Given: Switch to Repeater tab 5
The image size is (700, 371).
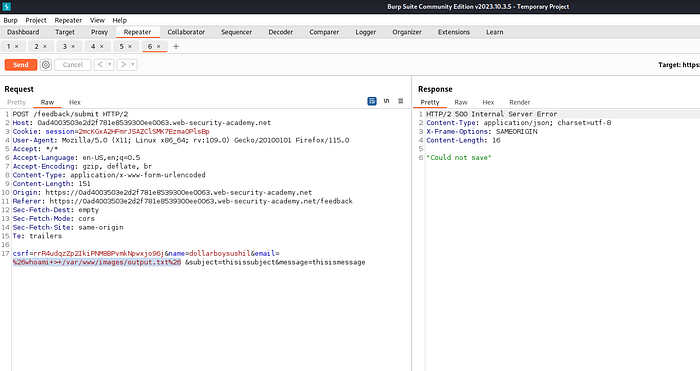Looking at the screenshot, I should point(121,46).
